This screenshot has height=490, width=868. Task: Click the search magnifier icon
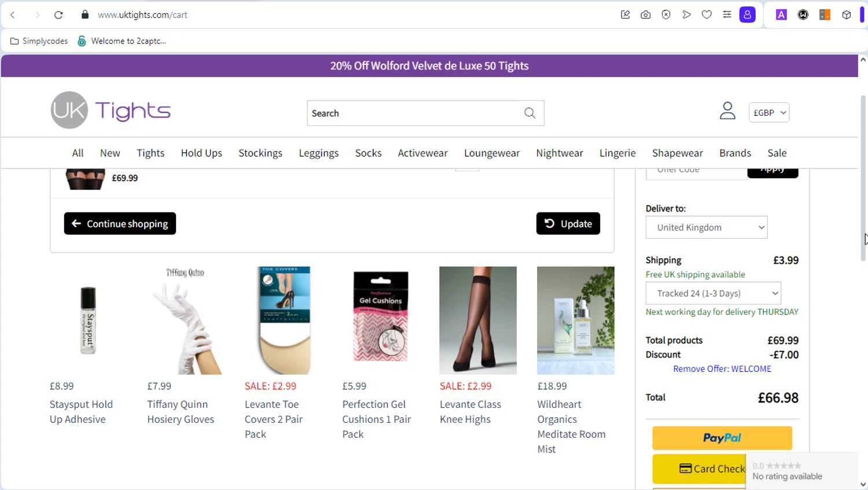point(529,114)
